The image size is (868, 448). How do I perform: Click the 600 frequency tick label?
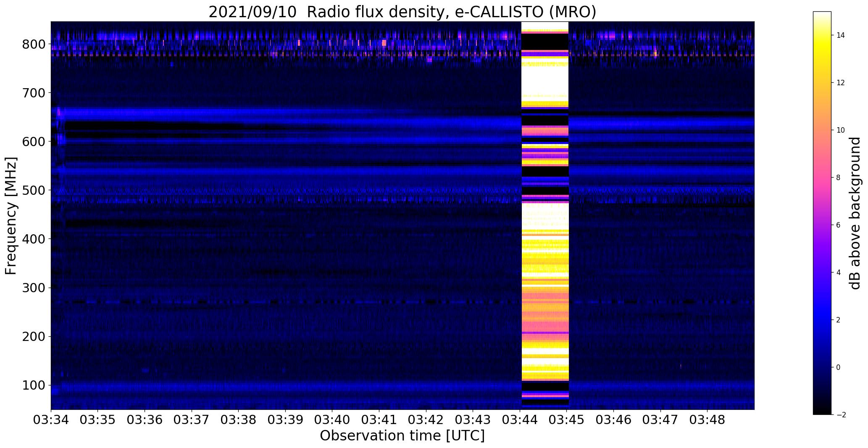(34, 141)
